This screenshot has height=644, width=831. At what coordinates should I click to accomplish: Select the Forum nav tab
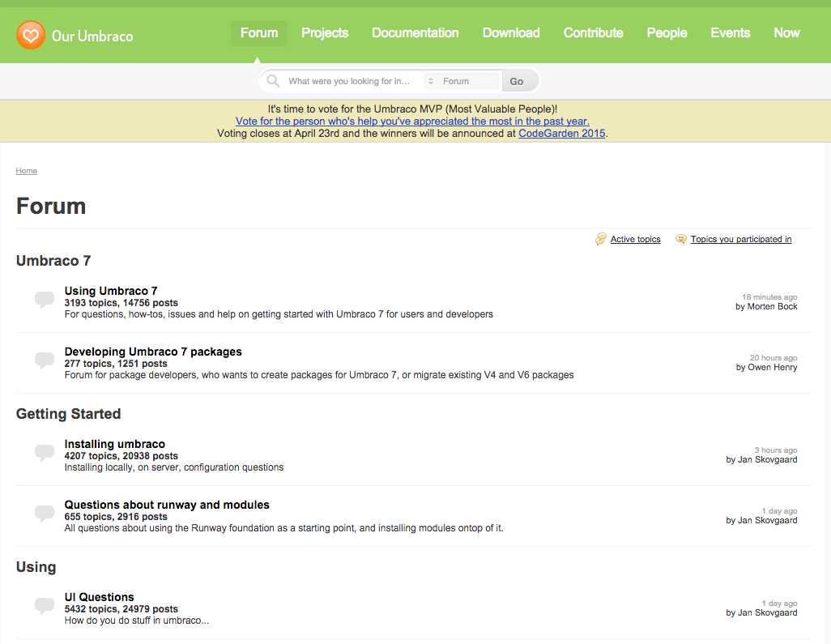pyautogui.click(x=259, y=33)
